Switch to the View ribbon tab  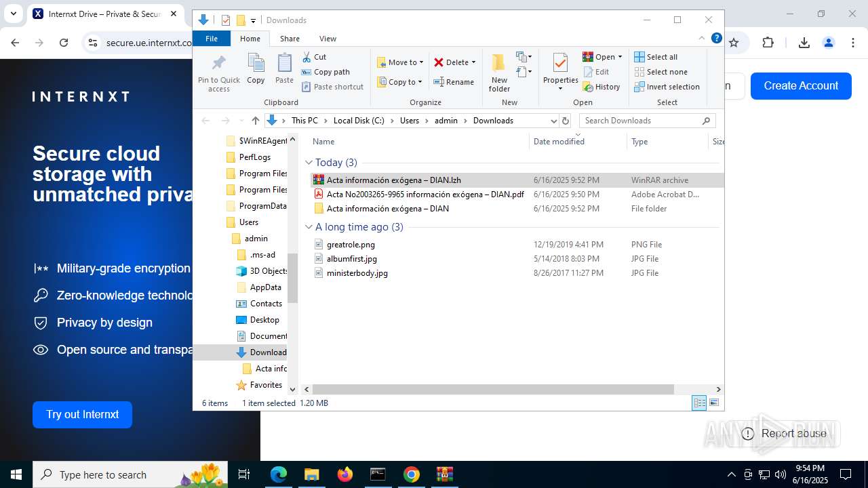pos(328,39)
